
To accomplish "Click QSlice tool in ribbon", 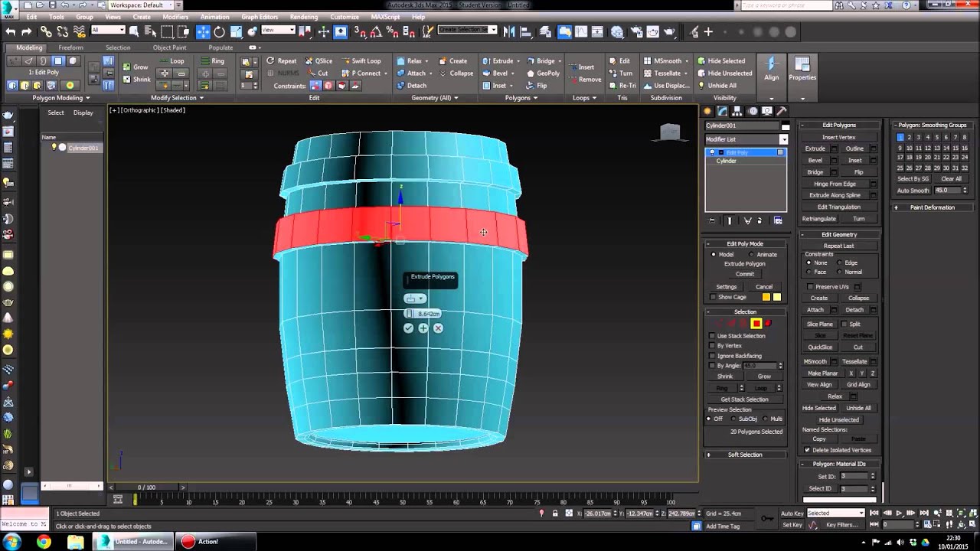I will [318, 61].
